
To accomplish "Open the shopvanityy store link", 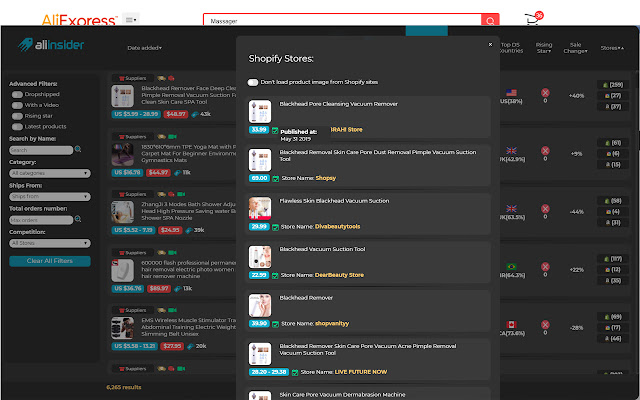I will (332, 324).
